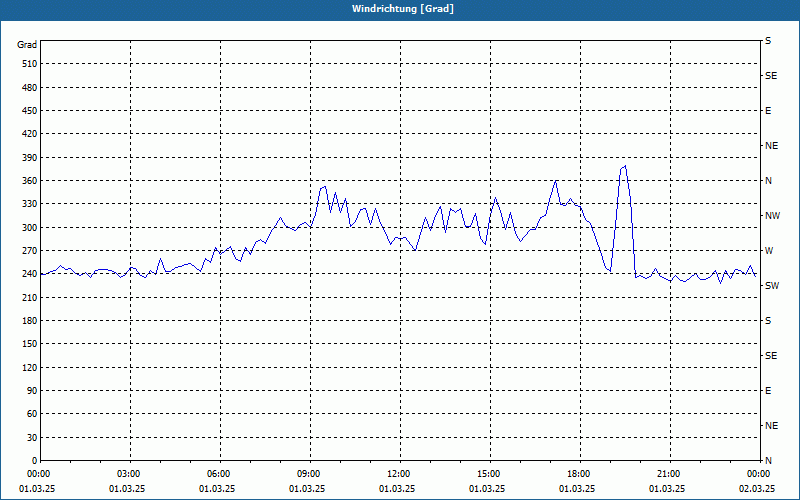Viewport: 800px width, 500px height.
Task: Click the 480 y-axis value
Action: (30, 87)
